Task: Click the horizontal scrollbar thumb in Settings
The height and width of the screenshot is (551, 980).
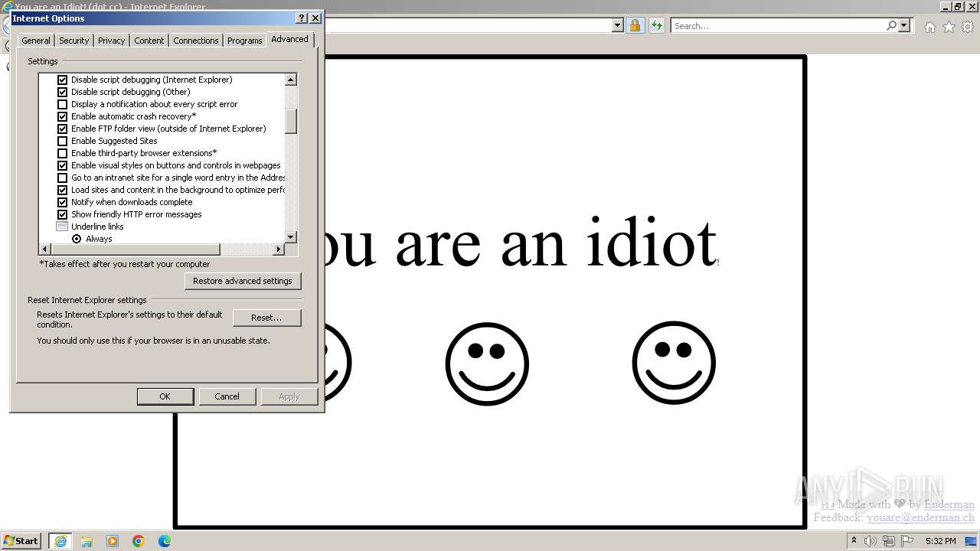Action: click(135, 249)
